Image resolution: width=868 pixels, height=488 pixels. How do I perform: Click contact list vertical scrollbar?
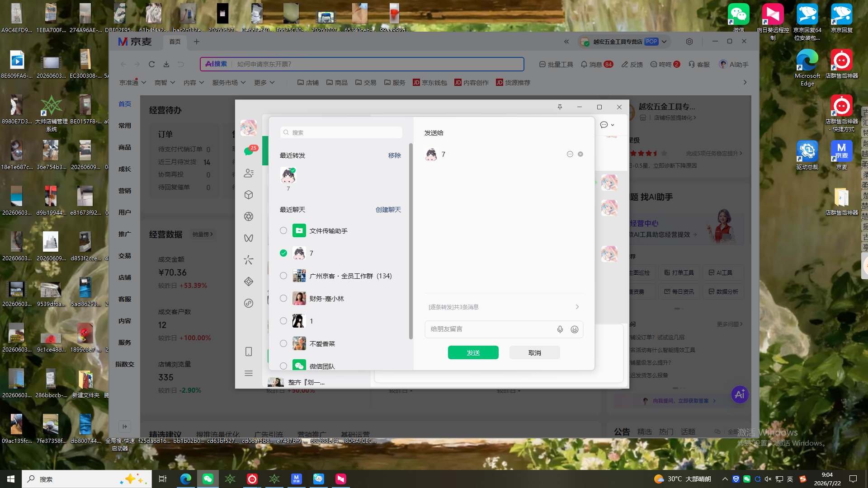pos(410,241)
